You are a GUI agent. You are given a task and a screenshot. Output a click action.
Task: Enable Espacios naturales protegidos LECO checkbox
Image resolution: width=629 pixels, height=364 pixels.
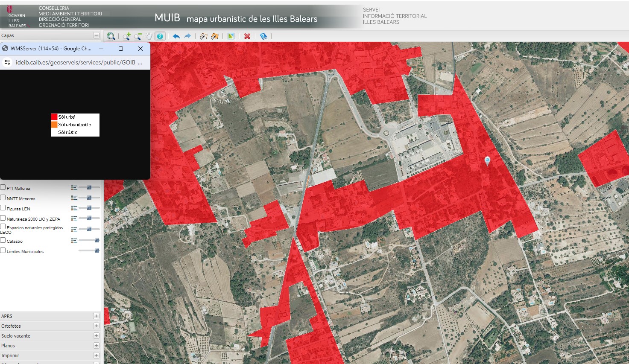(3, 227)
